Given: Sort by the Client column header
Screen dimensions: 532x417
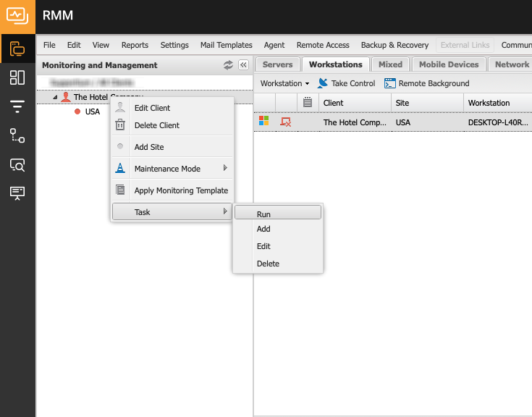Looking at the screenshot, I should click(x=355, y=103).
